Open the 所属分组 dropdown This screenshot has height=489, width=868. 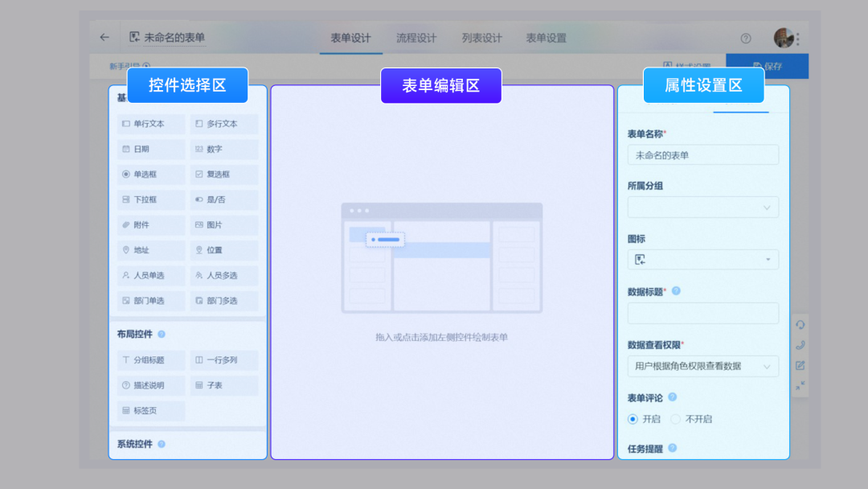[x=702, y=207]
